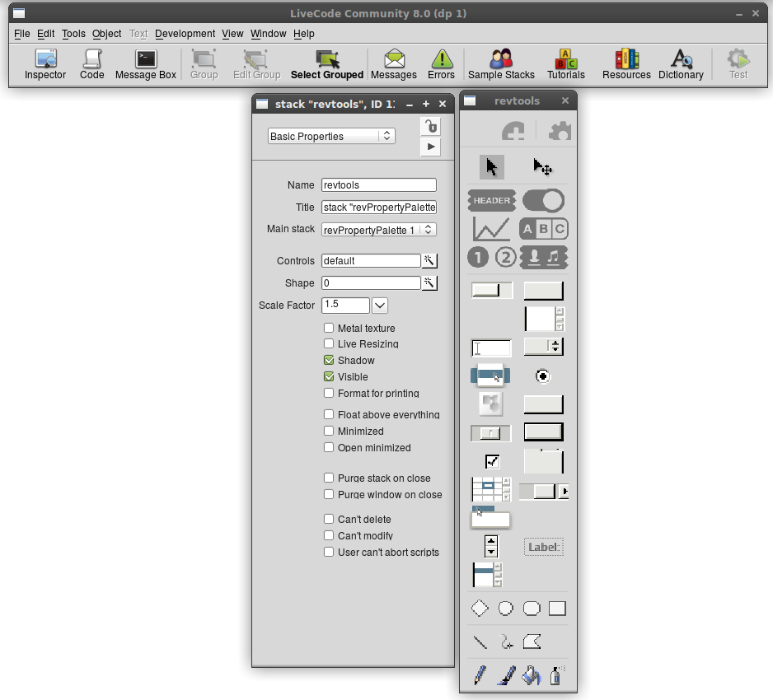The height and width of the screenshot is (700, 773).
Task: Pick the line graphic tool
Action: tap(480, 642)
